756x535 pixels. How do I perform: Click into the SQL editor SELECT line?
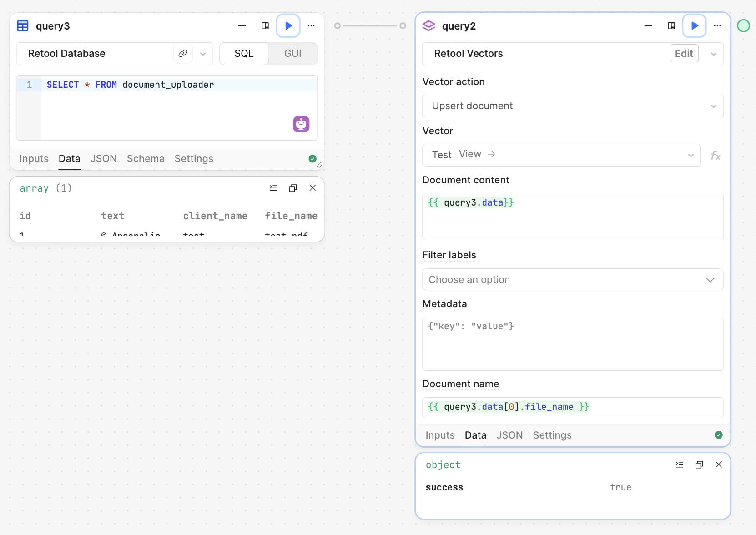click(x=179, y=85)
